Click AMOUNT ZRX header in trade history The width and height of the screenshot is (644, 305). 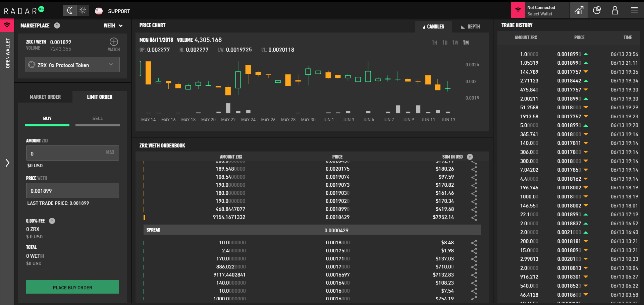tap(526, 38)
